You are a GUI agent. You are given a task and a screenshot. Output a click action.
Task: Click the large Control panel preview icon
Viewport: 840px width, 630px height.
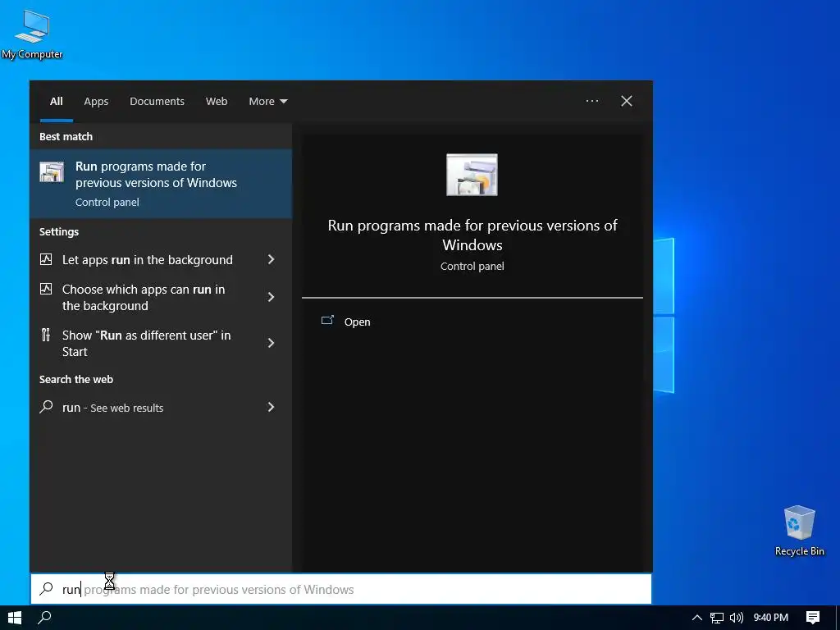(x=472, y=175)
